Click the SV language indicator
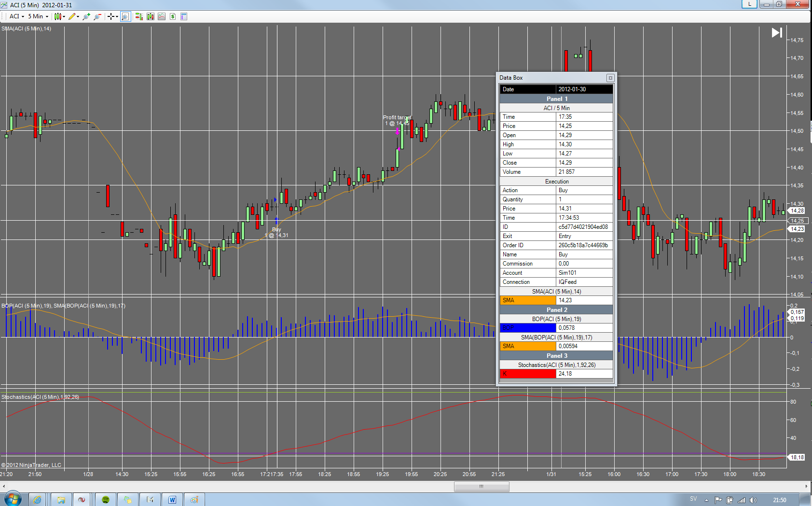This screenshot has width=812, height=506. [x=693, y=499]
